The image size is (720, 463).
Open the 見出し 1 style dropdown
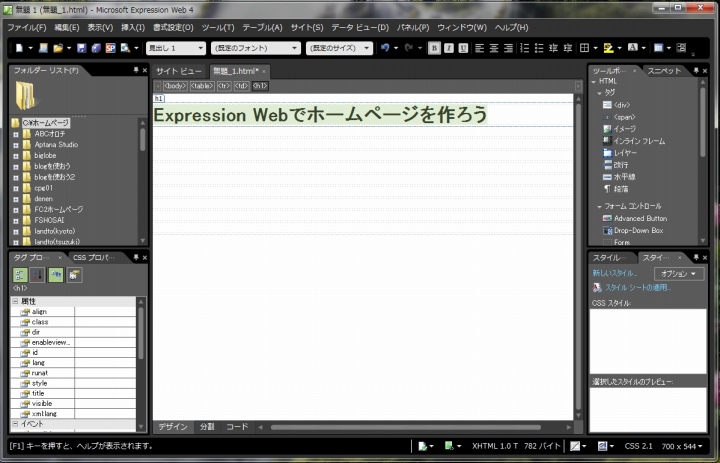pos(175,48)
